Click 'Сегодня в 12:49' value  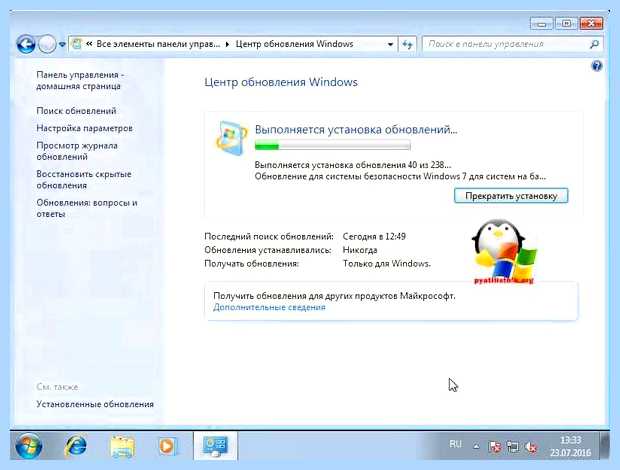[374, 236]
